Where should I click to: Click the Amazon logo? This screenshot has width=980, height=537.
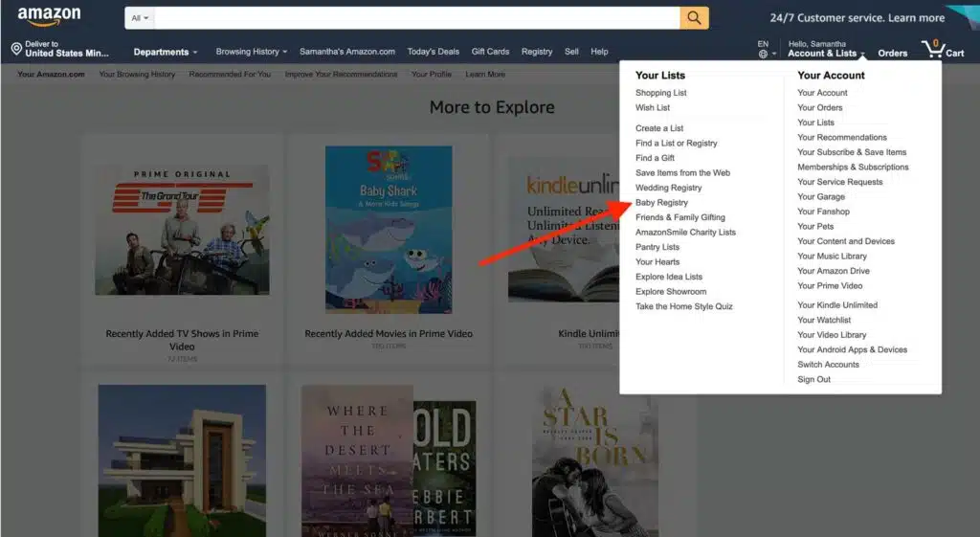[x=49, y=17]
